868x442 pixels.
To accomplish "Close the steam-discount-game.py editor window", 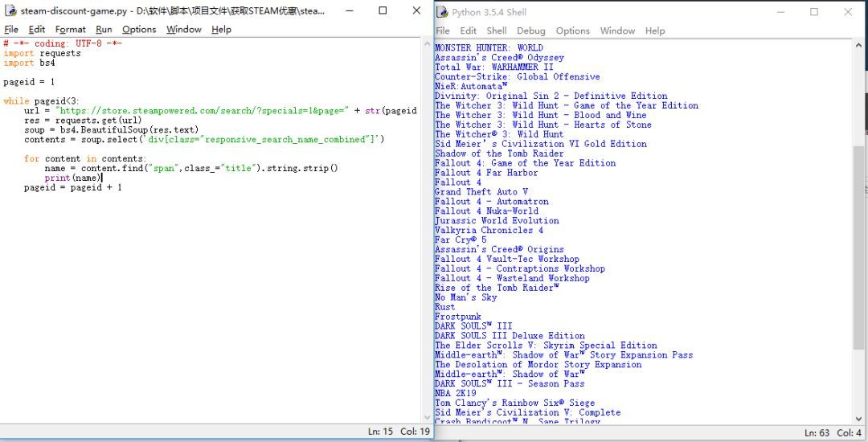I will click(x=417, y=10).
